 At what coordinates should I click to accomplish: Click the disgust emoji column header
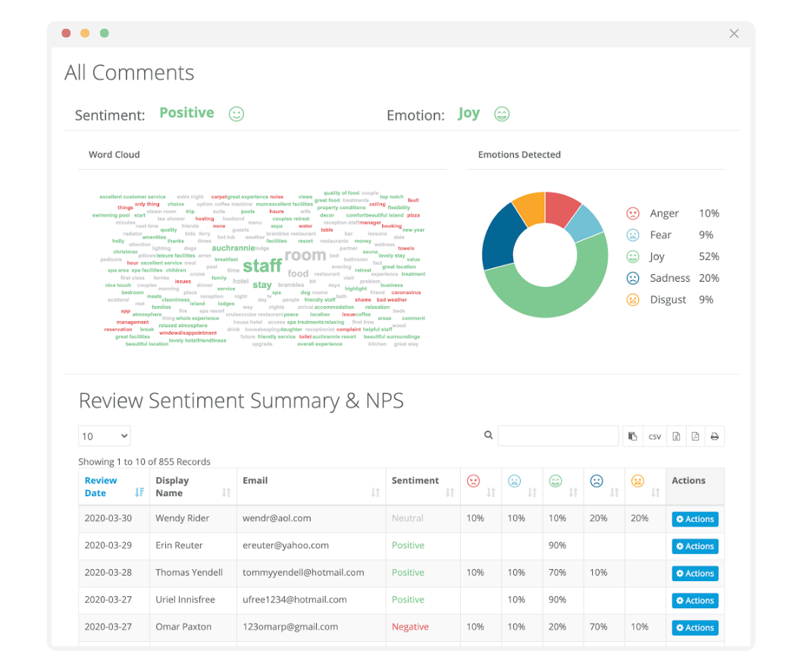638,481
